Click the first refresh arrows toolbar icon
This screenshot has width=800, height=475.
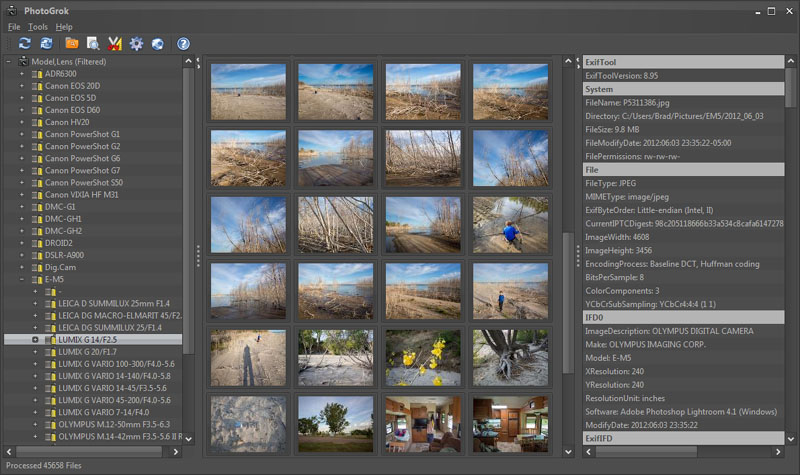(24, 44)
